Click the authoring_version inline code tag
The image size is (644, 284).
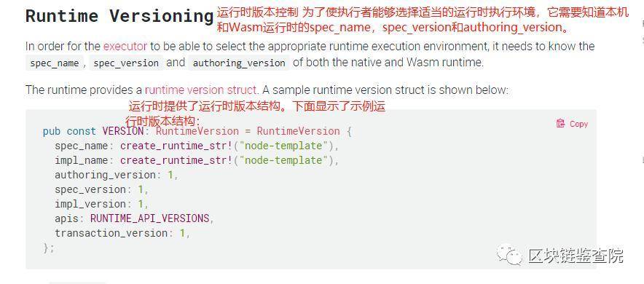[239, 63]
